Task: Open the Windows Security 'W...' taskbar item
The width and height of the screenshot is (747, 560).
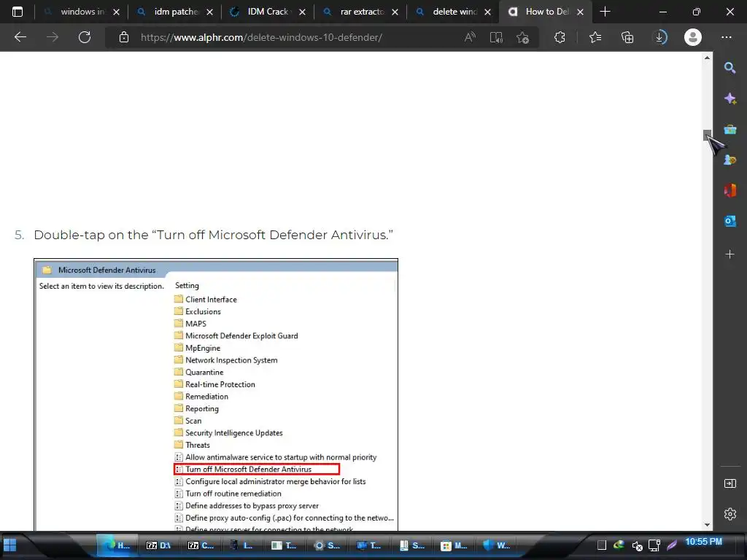Action: click(496, 545)
